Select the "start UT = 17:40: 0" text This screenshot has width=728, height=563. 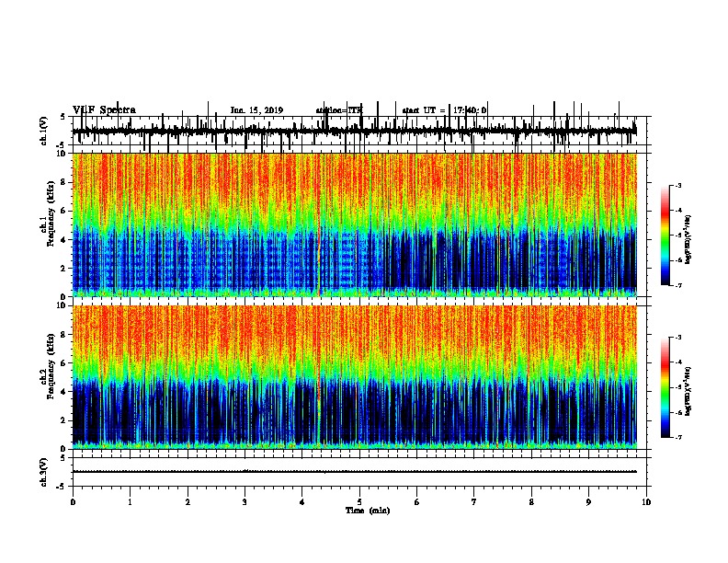[x=444, y=110]
